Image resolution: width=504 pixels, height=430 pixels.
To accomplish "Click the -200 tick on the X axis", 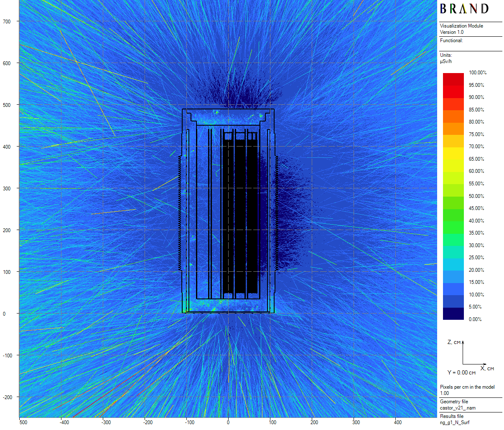I will (x=148, y=422).
